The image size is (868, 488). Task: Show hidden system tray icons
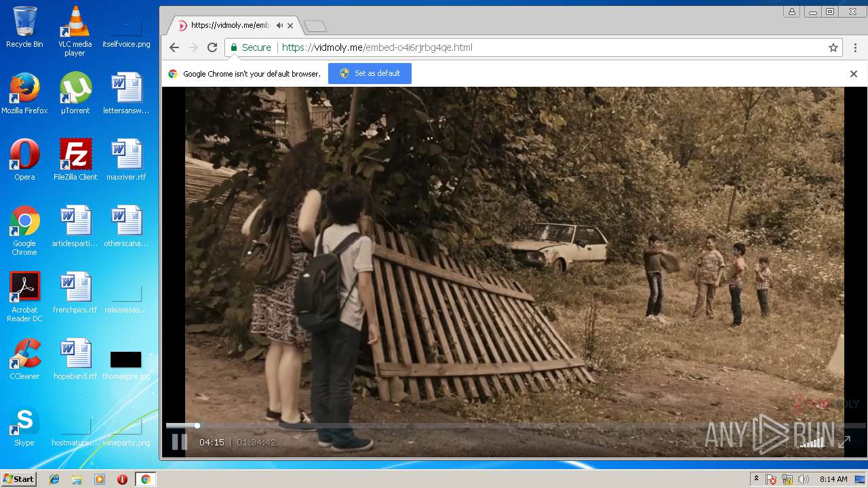pos(757,479)
